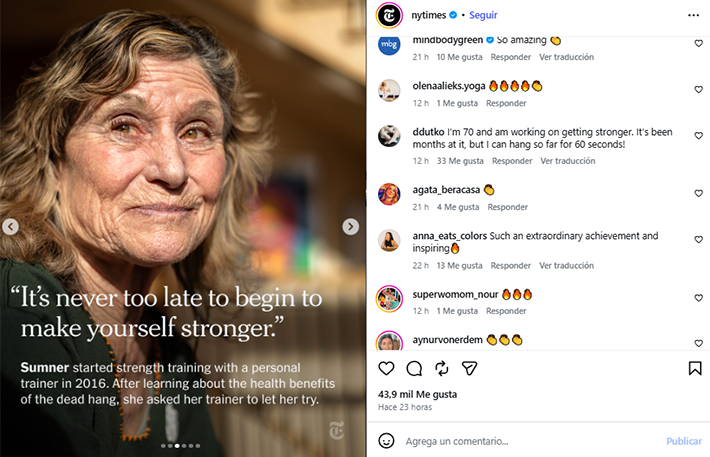This screenshot has height=457, width=710.
Task: Show translation of anna_eats_colors' comment
Action: 566,266
